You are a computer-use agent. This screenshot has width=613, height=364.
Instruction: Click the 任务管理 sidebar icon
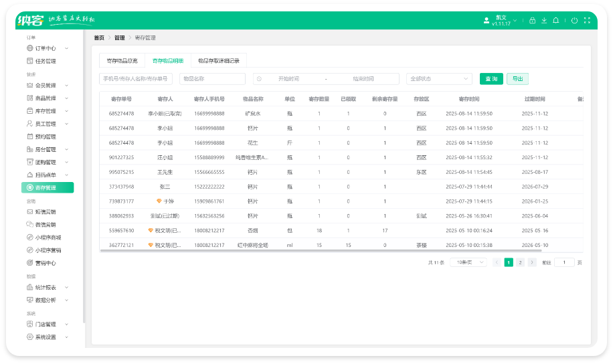[29, 61]
